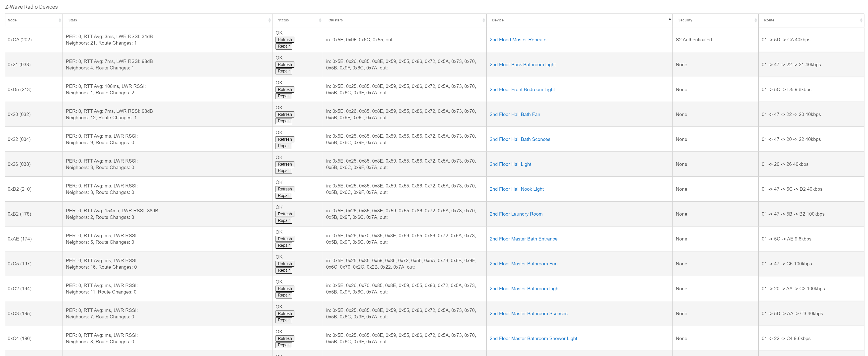Image resolution: width=868 pixels, height=356 pixels.
Task: Repair node 0x22 (034)
Action: click(x=284, y=146)
